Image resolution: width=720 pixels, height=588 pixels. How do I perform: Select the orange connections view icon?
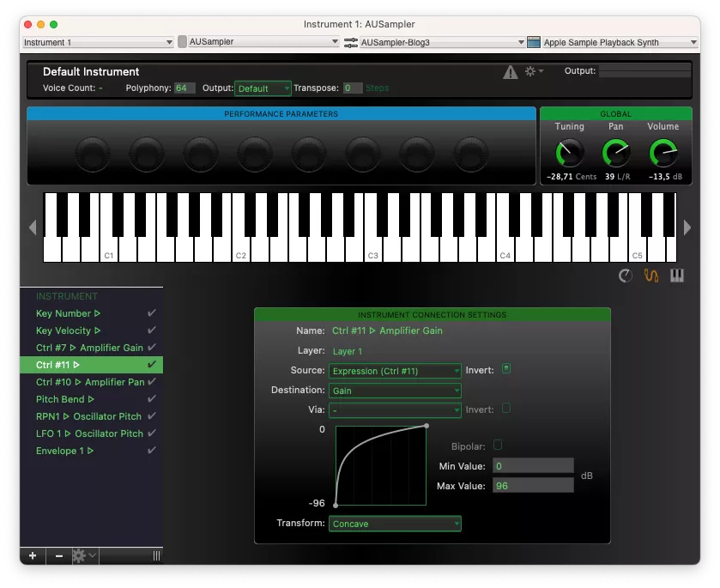coord(651,276)
